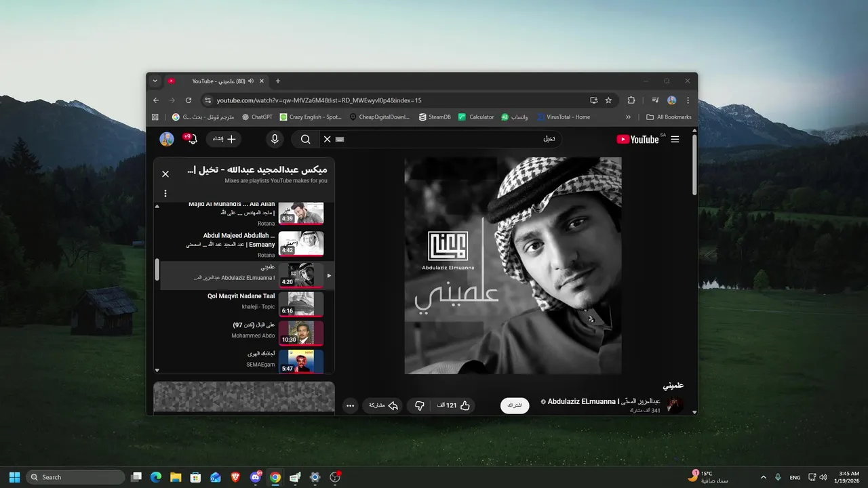
Task: Open Chrome apps grid shortcut
Action: pyautogui.click(x=155, y=117)
